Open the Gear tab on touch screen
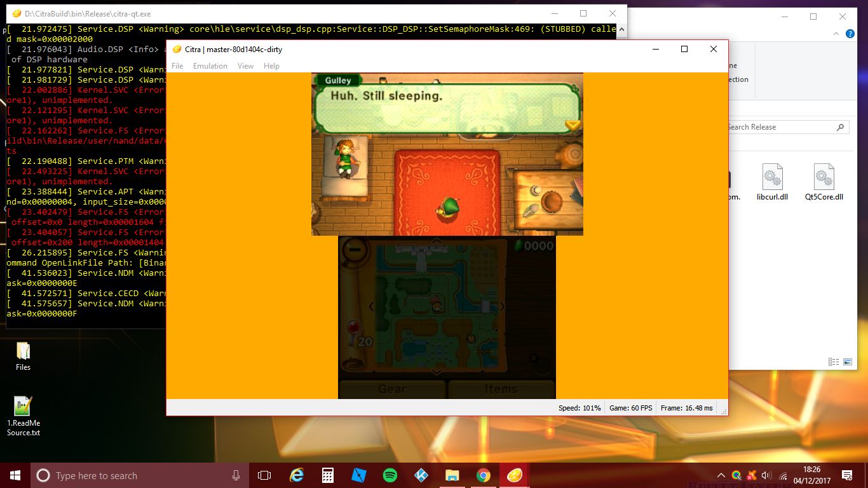The image size is (868, 488). (x=393, y=389)
